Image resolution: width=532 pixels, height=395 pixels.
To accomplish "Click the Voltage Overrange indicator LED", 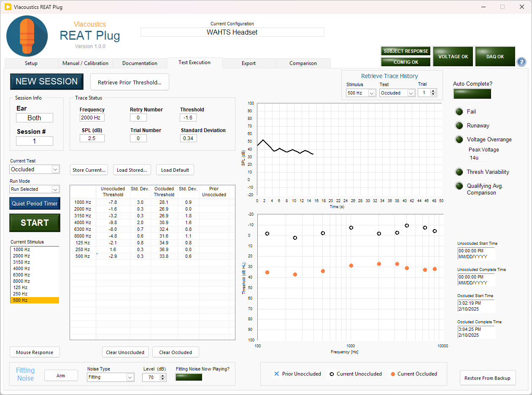I will point(459,140).
